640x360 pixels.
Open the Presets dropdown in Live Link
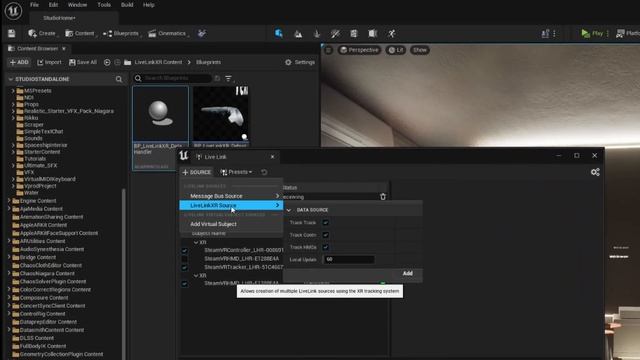[x=236, y=172]
